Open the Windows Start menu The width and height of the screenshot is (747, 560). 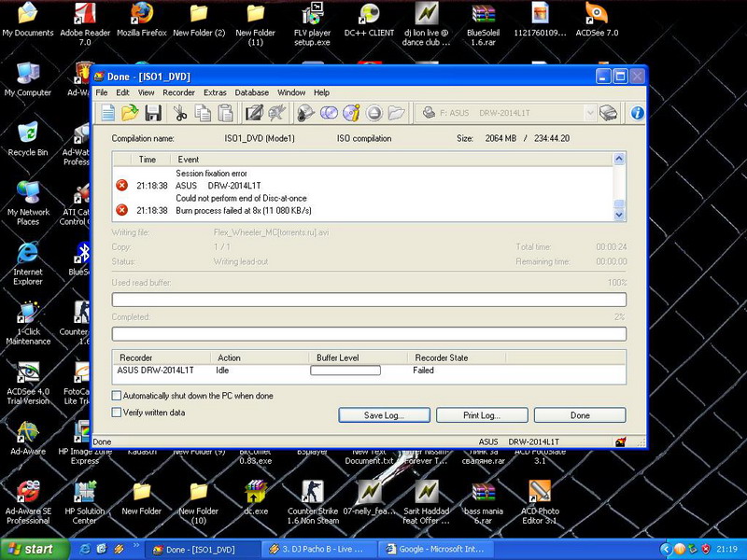point(31,550)
